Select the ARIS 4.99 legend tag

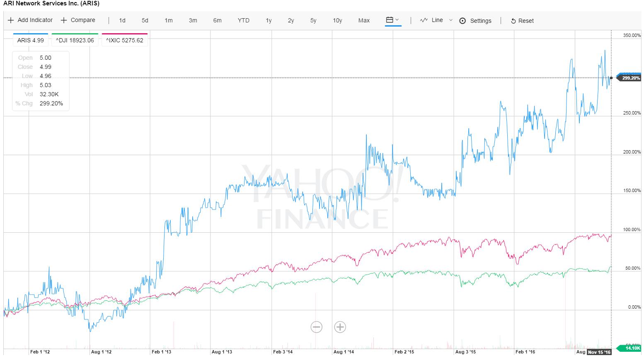(31, 40)
